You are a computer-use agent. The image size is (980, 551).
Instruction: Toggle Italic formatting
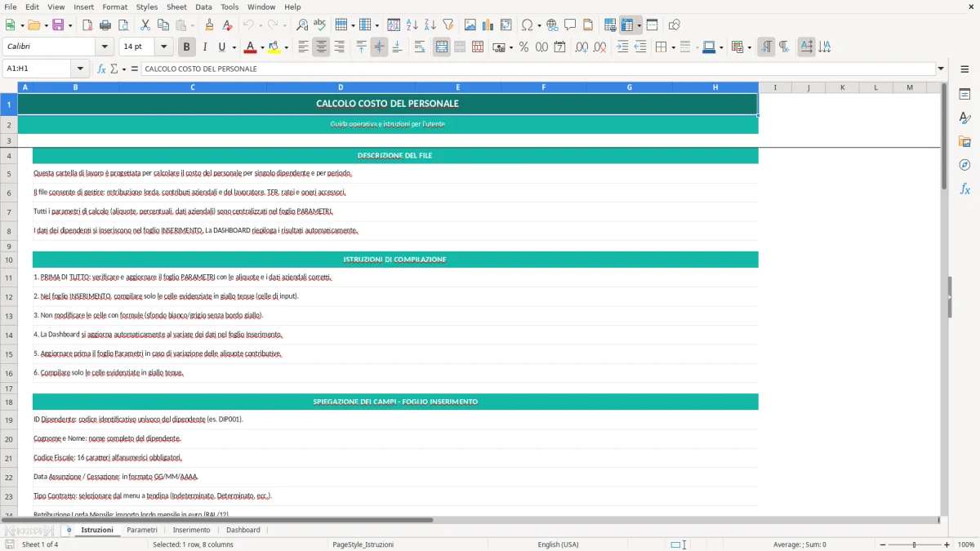205,47
